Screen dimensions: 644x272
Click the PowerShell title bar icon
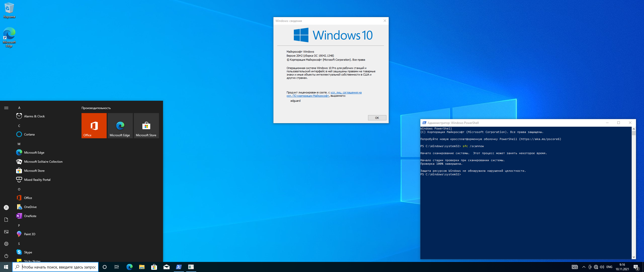tap(424, 123)
